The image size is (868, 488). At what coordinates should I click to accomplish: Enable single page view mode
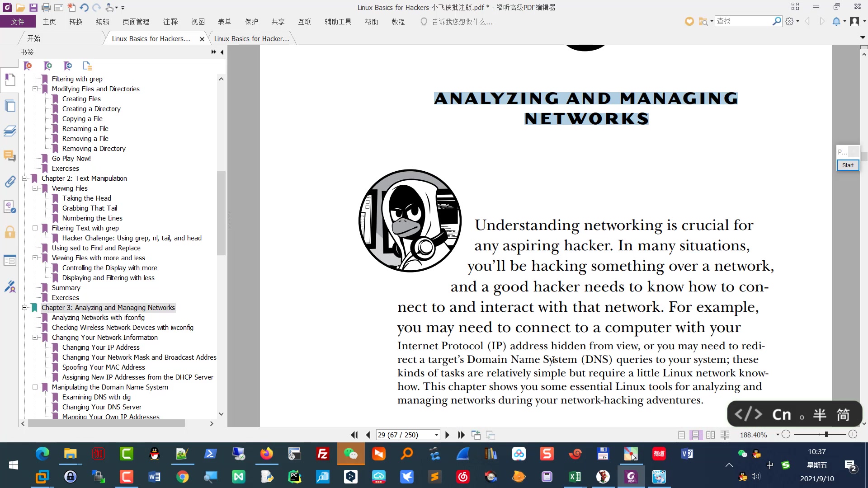point(681,435)
